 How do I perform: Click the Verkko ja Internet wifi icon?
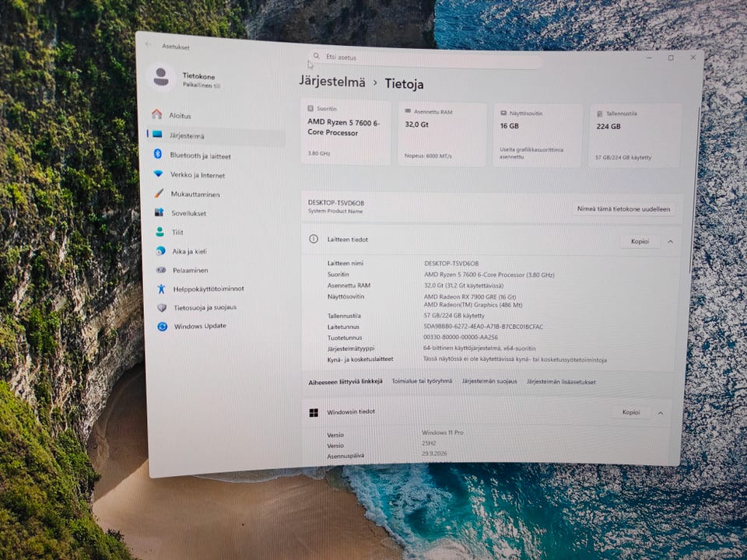(158, 173)
